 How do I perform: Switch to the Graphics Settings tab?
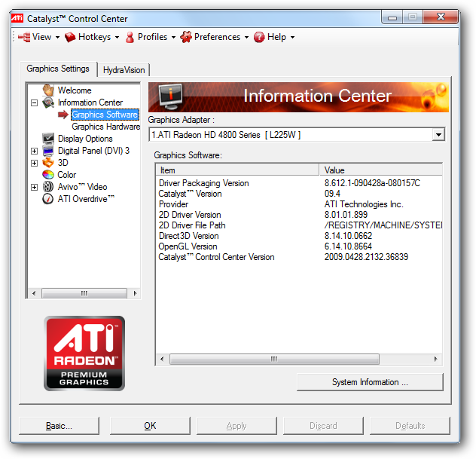[x=58, y=69]
